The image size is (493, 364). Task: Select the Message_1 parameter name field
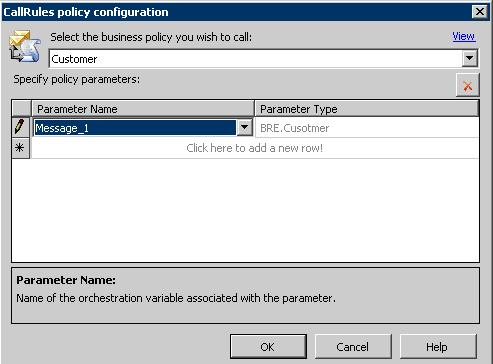click(135, 128)
